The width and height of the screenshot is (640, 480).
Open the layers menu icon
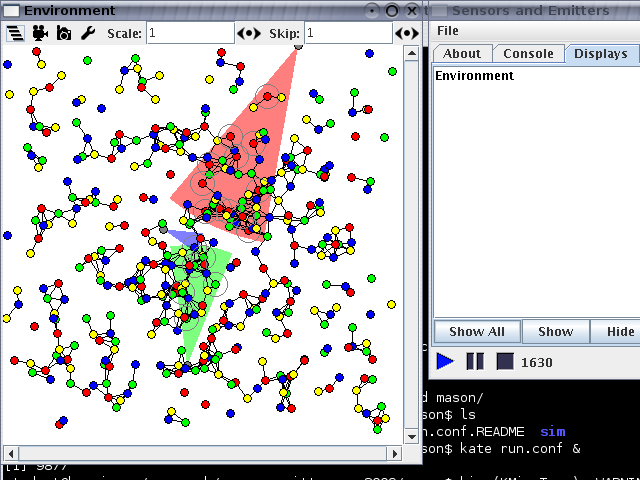[15, 32]
